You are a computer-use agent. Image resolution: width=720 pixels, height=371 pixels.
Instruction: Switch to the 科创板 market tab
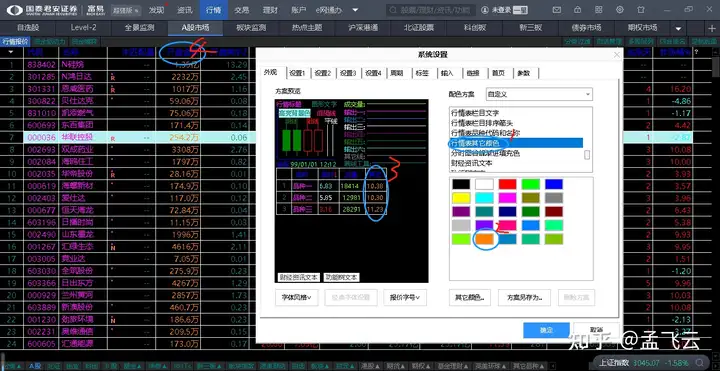476,28
